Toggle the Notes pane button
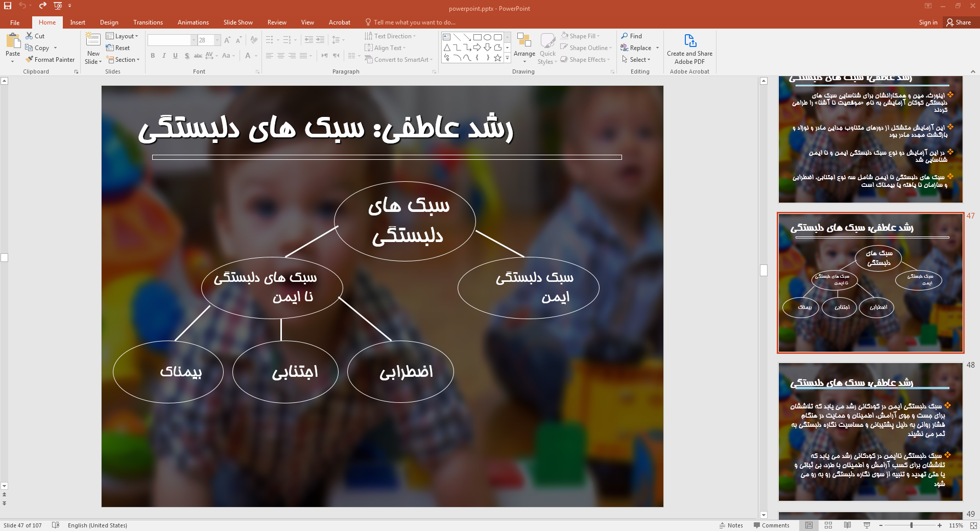Screen dimensions: 980x531 coord(731,525)
